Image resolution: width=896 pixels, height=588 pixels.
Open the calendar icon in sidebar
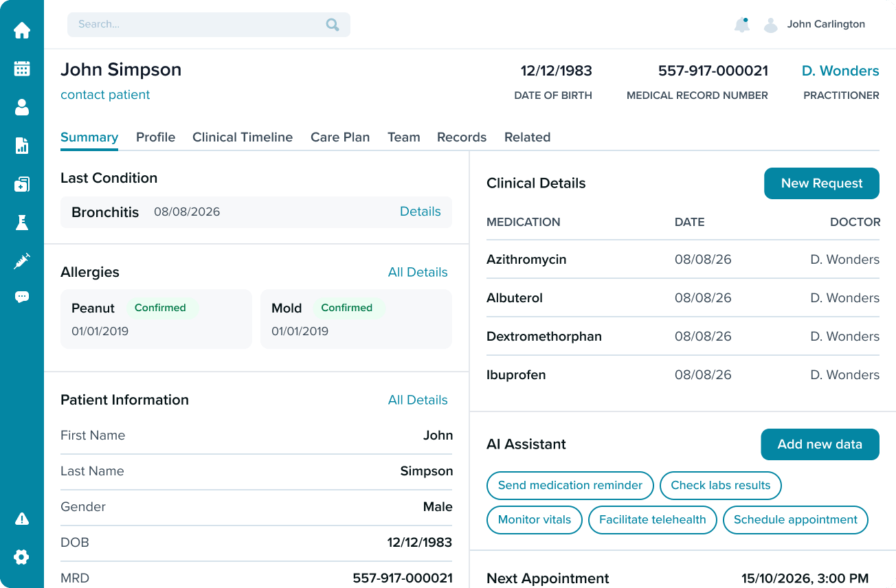[22, 69]
